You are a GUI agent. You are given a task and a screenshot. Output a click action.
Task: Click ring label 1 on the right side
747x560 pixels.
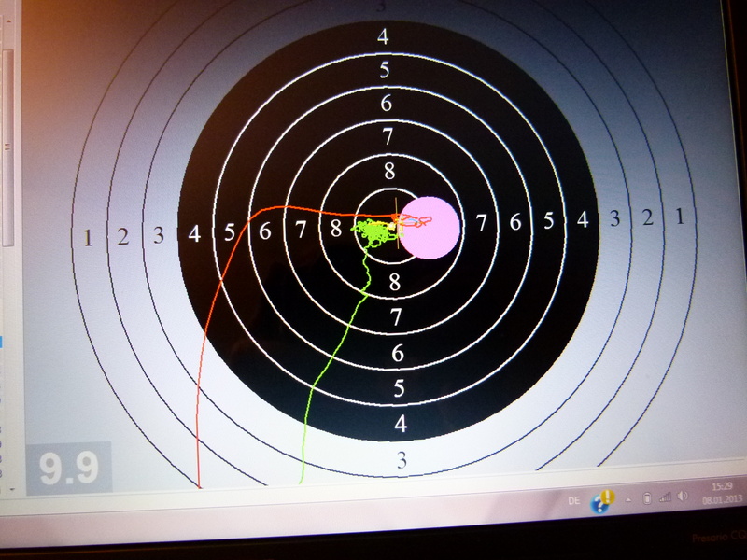click(x=680, y=217)
